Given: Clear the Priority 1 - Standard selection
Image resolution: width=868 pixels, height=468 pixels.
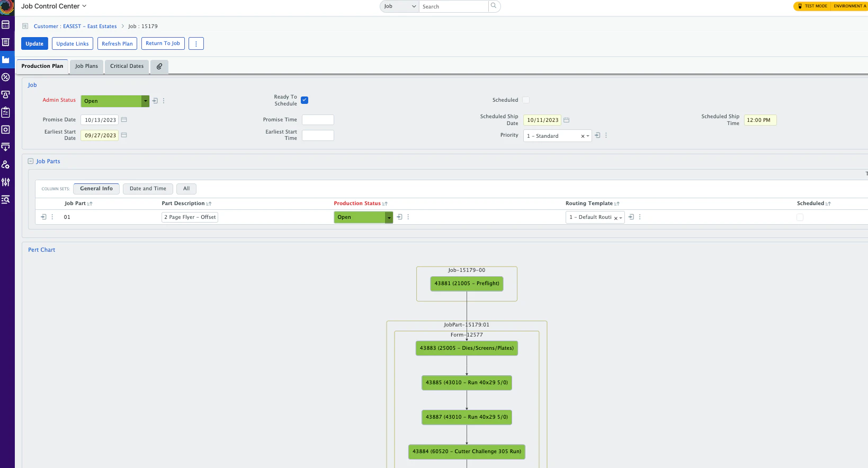Looking at the screenshot, I should (x=583, y=136).
